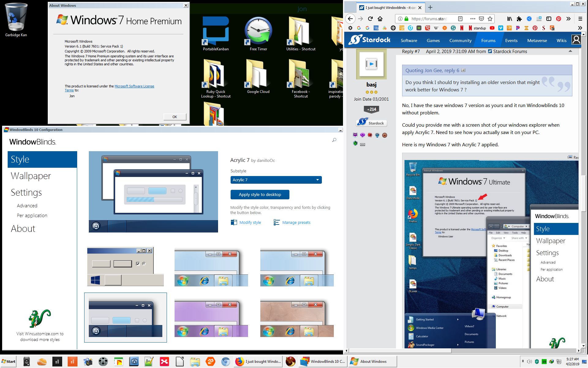The image size is (588, 368).
Task: Click the gear bookmark in bookmarks bar
Action: tap(350, 28)
